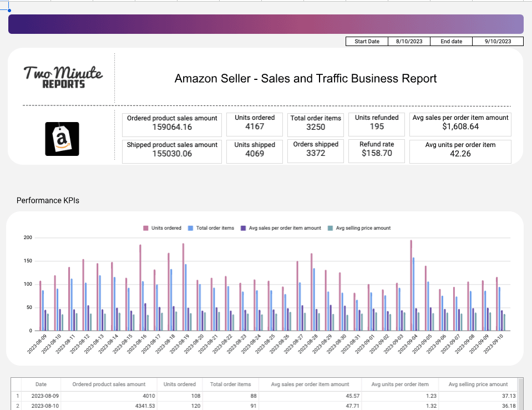Click the Orders shipped 3372 card
This screenshot has height=410, width=532.
click(x=316, y=151)
